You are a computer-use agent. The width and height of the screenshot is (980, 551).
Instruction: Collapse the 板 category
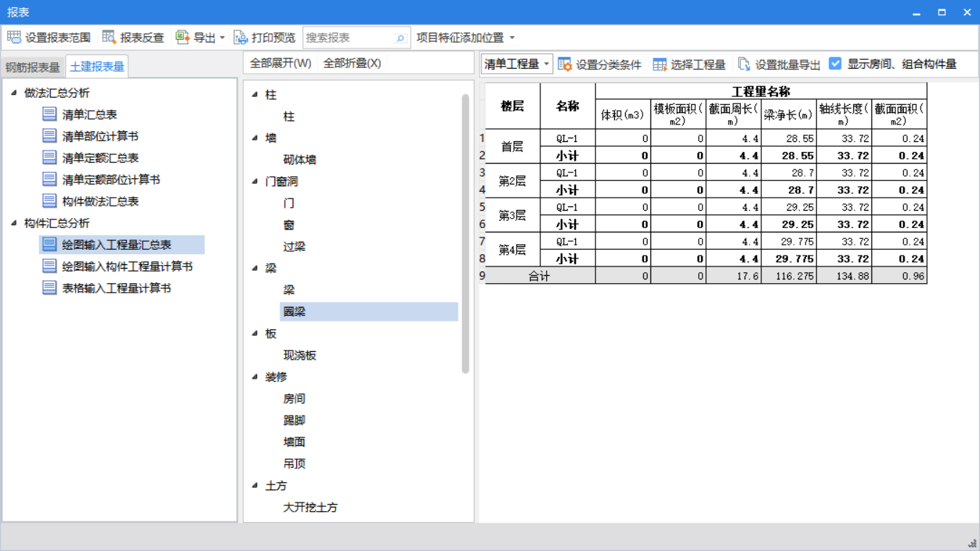[255, 333]
